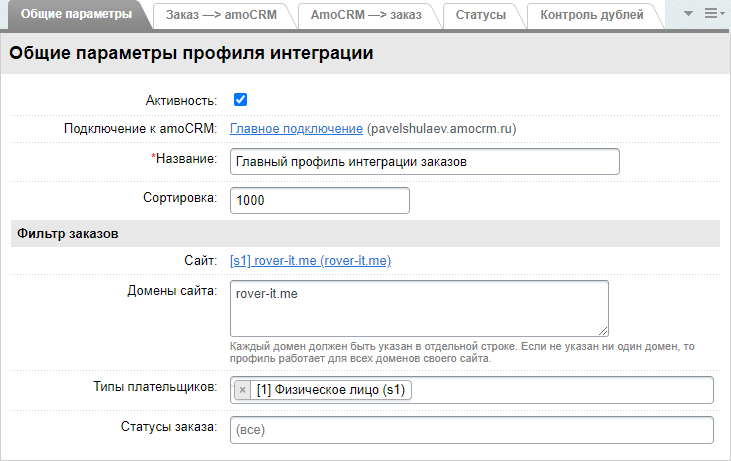The height and width of the screenshot is (461, 731).
Task: Click the pavelshulaev.amocrm.ru domain text
Action: pos(441,129)
